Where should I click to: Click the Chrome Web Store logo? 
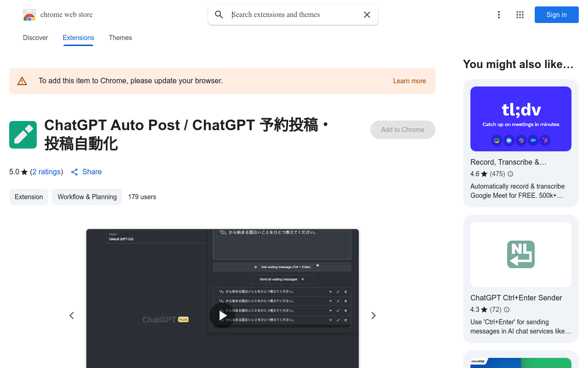[x=29, y=15]
